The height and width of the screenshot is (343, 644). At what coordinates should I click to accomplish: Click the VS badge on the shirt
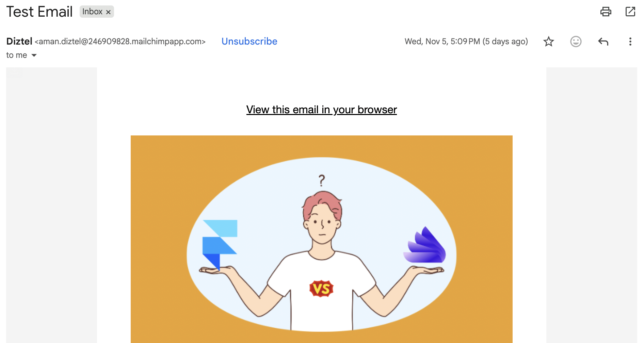(321, 289)
